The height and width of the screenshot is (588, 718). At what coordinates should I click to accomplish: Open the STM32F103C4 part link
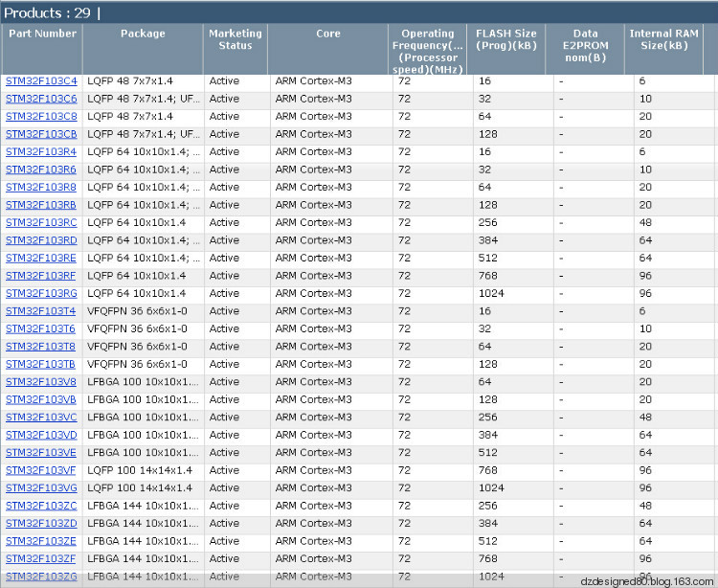(41, 81)
